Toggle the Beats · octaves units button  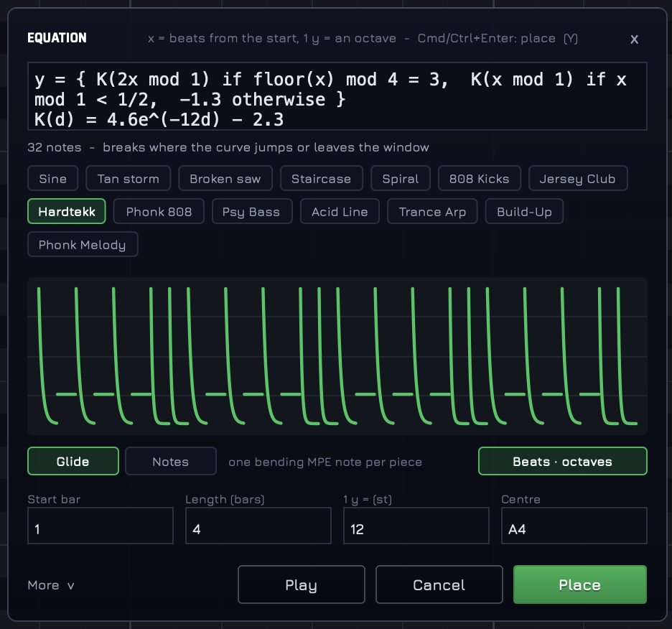click(562, 462)
